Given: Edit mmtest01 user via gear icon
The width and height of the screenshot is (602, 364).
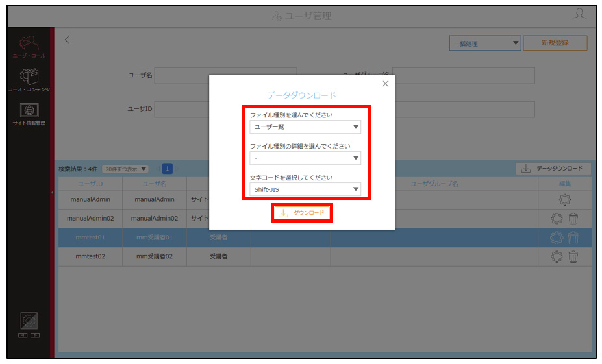Looking at the screenshot, I should (557, 237).
